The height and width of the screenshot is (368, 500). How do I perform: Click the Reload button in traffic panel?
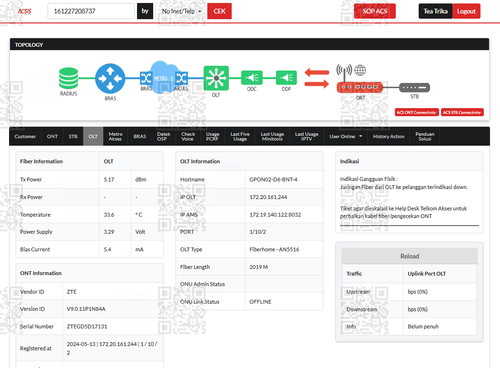coord(410,256)
